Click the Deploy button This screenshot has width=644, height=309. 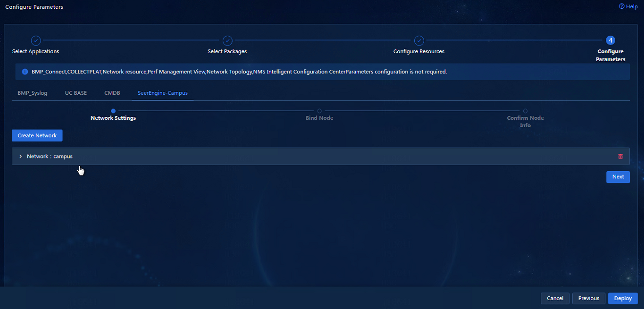coord(623,298)
